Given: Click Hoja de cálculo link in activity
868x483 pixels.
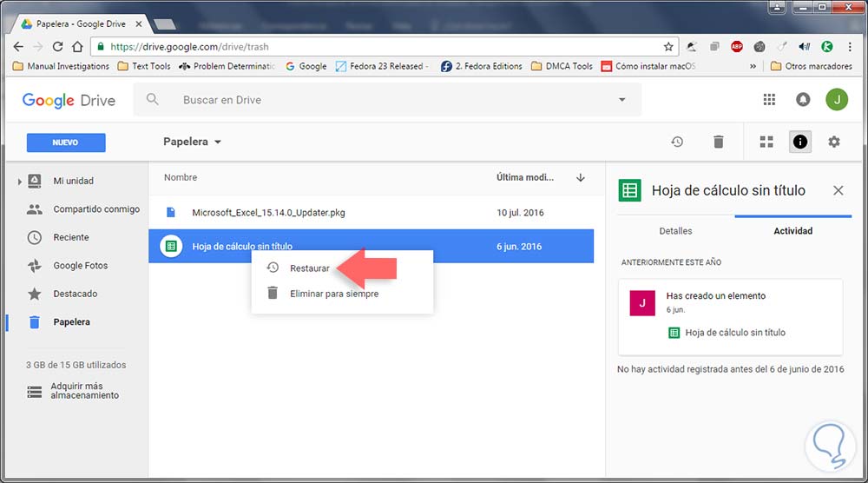Looking at the screenshot, I should tap(735, 333).
